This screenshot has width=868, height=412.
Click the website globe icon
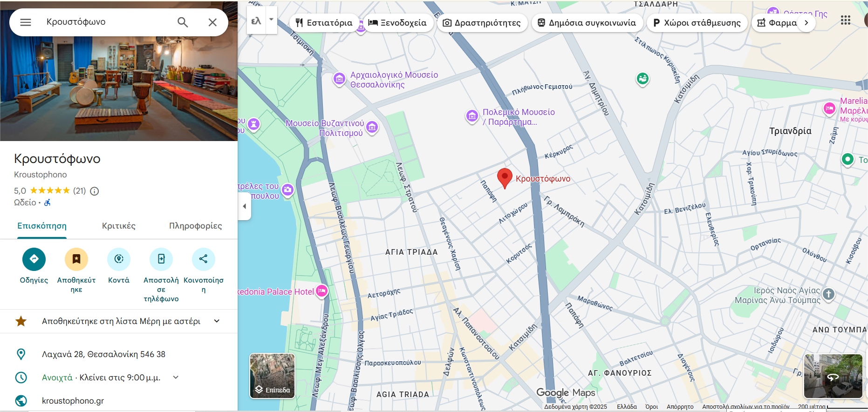(x=21, y=400)
